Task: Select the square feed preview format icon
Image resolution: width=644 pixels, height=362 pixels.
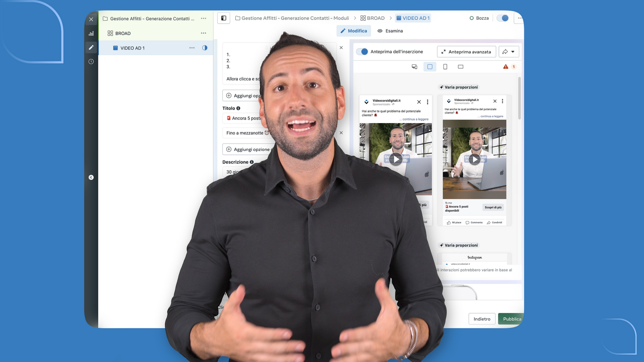Action: click(430, 67)
